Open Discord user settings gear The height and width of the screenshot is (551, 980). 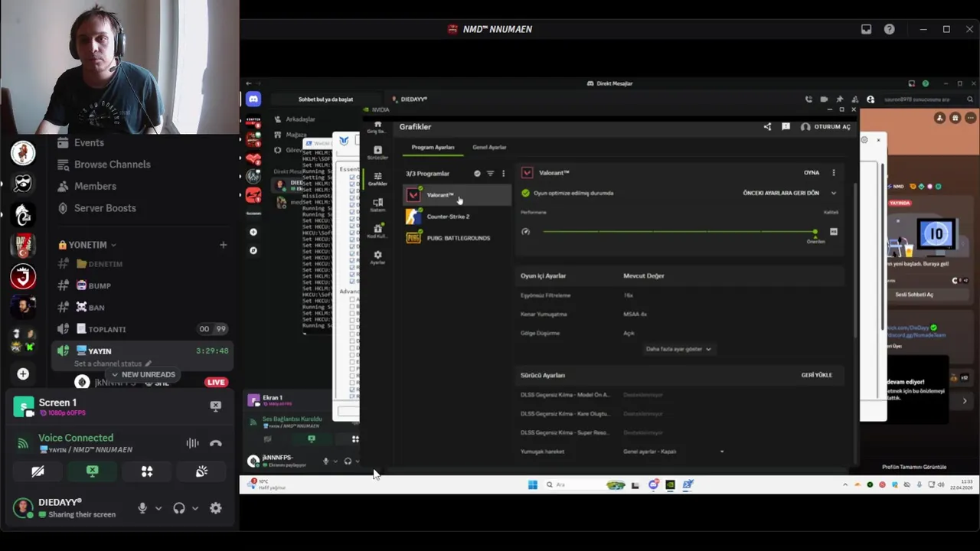[216, 508]
